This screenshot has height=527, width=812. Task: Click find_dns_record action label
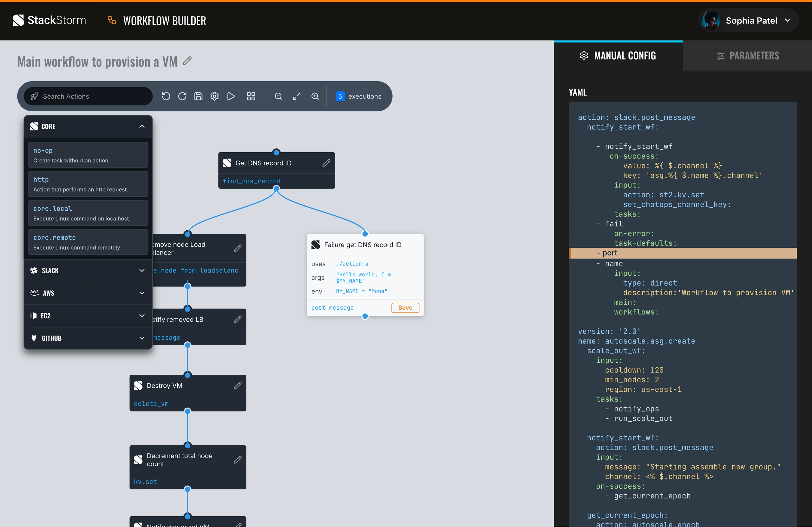coord(252,181)
